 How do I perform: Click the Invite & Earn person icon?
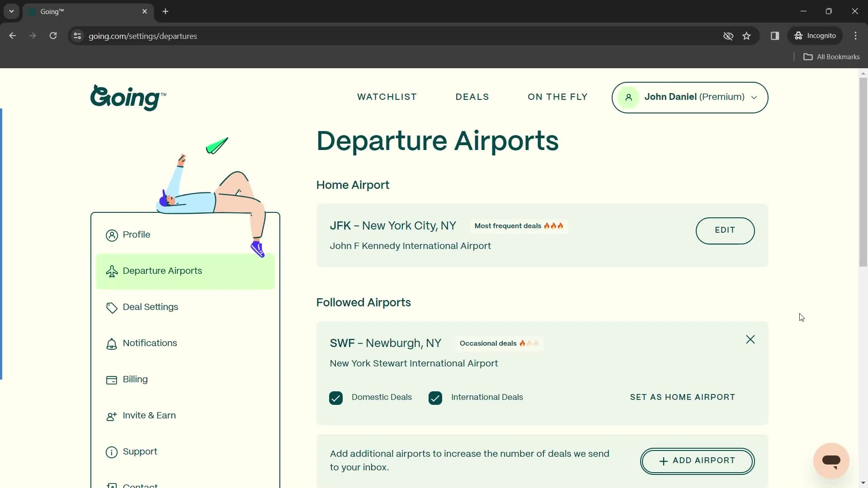coord(112,416)
